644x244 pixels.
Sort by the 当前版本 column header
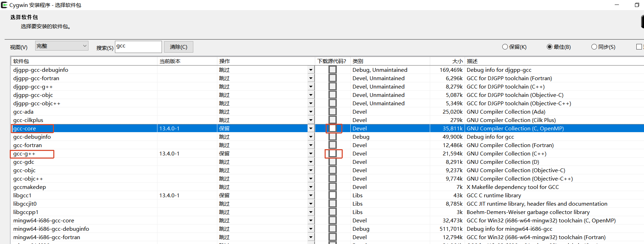[x=187, y=61]
